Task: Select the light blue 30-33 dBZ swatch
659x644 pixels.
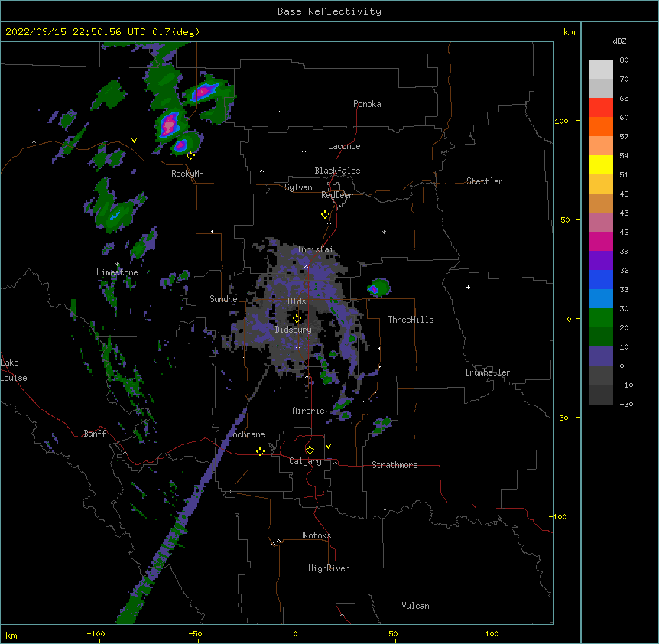Action: pos(601,298)
